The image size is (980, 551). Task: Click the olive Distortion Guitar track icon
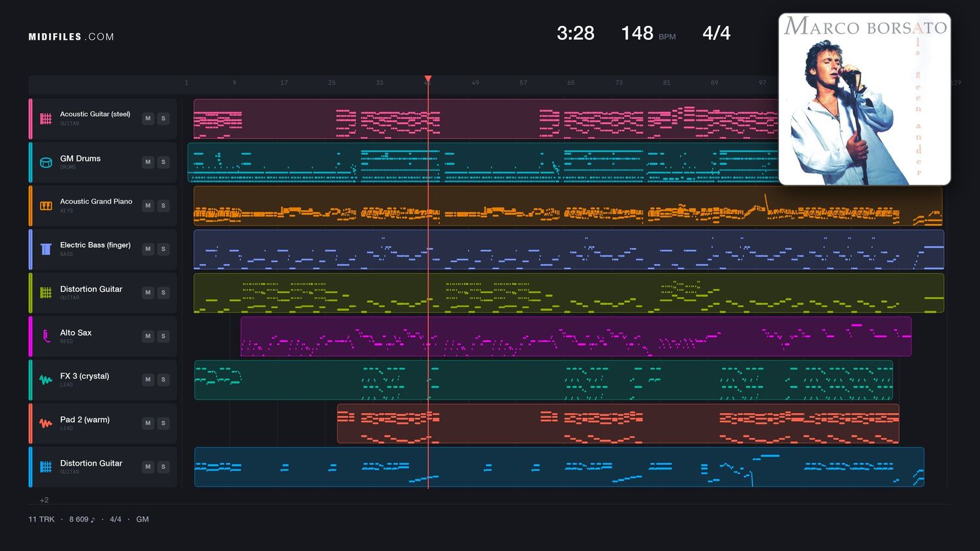46,293
